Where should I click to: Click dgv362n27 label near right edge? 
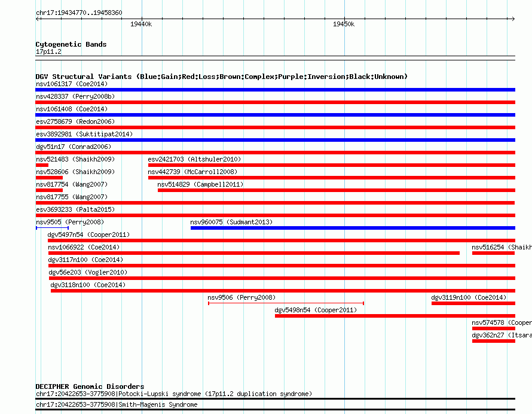(502, 335)
